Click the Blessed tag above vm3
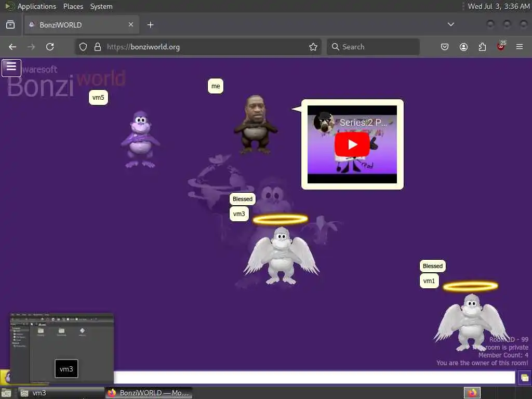This screenshot has width=532, height=399. (x=243, y=199)
